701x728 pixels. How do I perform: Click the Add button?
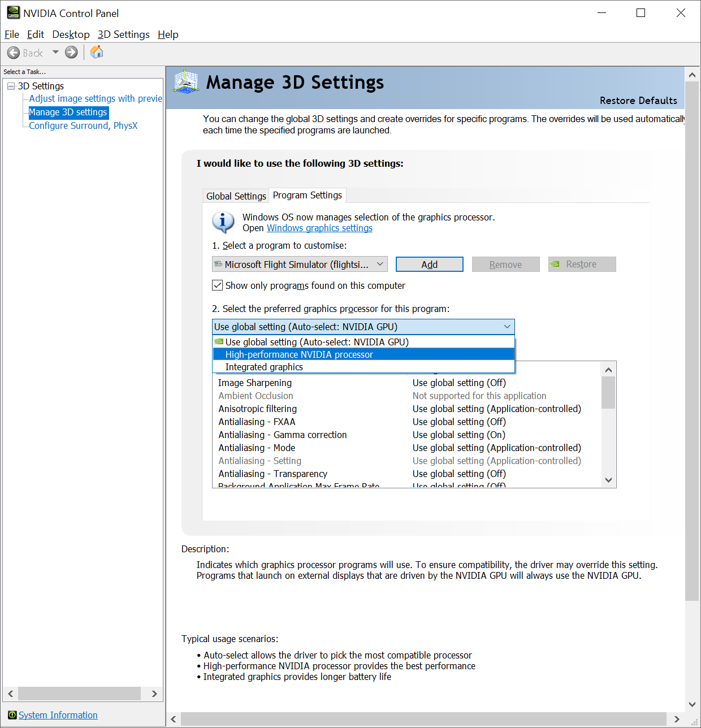[x=430, y=264]
